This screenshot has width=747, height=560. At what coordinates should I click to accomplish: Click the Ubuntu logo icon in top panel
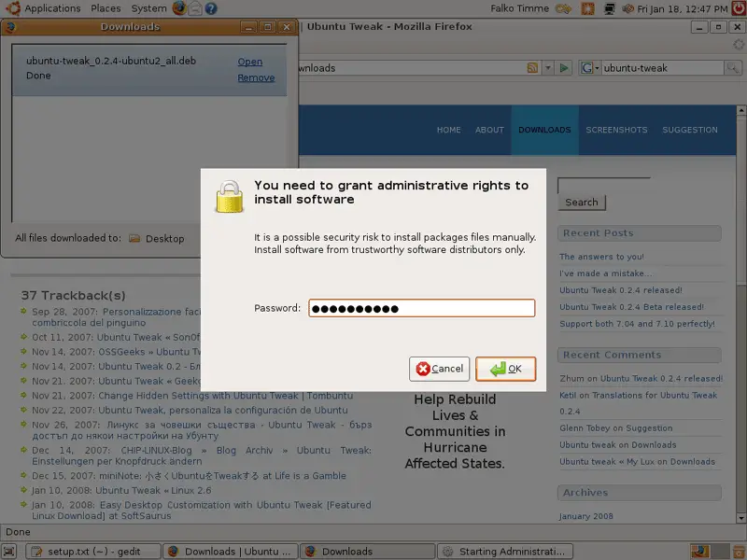13,8
